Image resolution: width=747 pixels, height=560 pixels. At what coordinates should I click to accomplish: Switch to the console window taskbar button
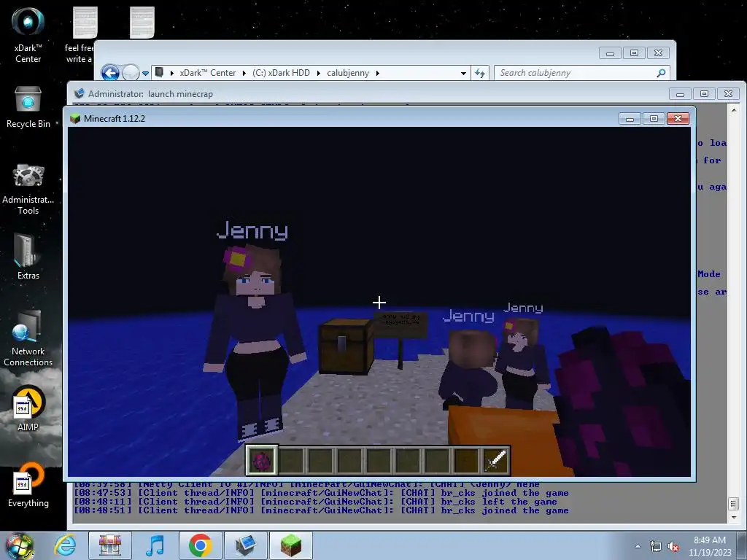pyautogui.click(x=245, y=545)
